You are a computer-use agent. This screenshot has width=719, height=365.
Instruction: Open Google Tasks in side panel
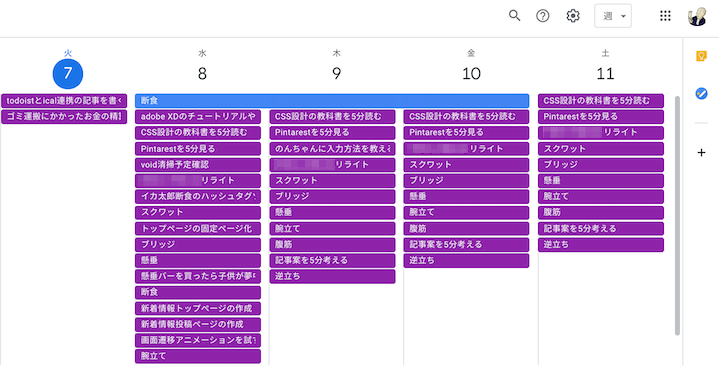701,94
